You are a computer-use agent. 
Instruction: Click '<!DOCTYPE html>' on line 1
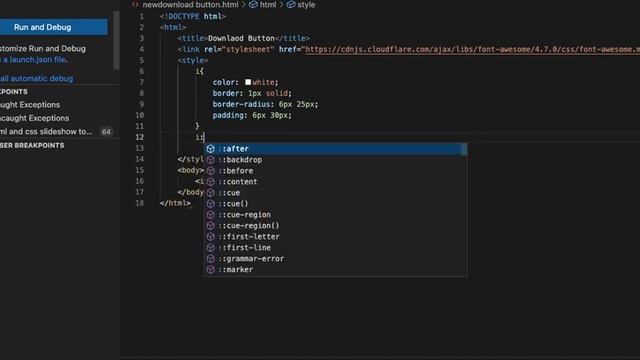click(193, 16)
